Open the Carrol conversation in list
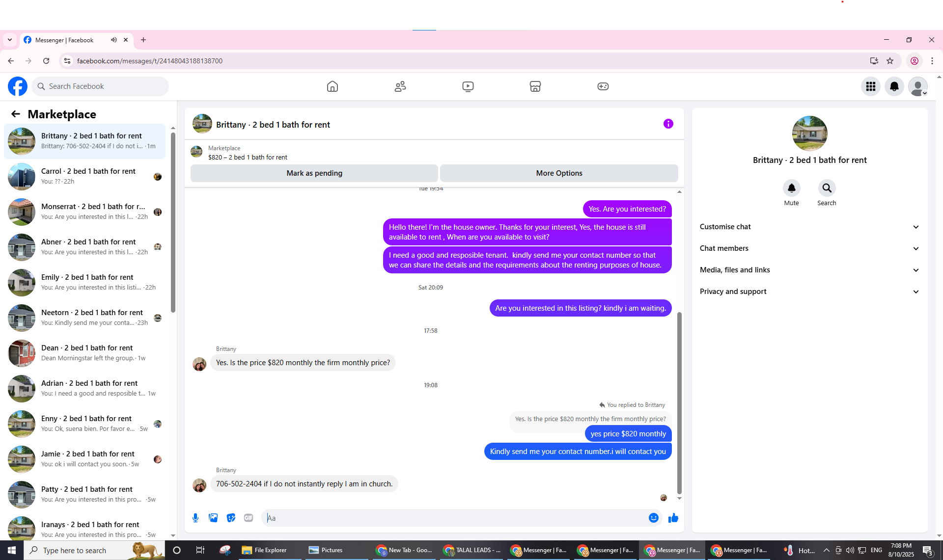 coord(84,176)
